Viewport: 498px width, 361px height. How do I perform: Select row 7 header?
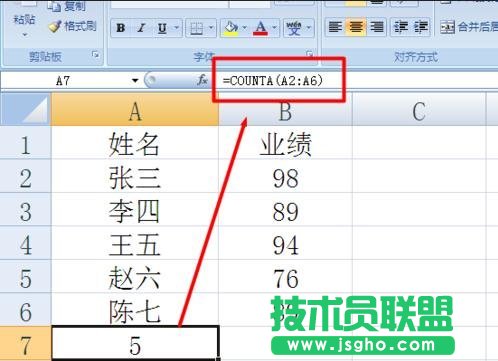[x=25, y=344]
